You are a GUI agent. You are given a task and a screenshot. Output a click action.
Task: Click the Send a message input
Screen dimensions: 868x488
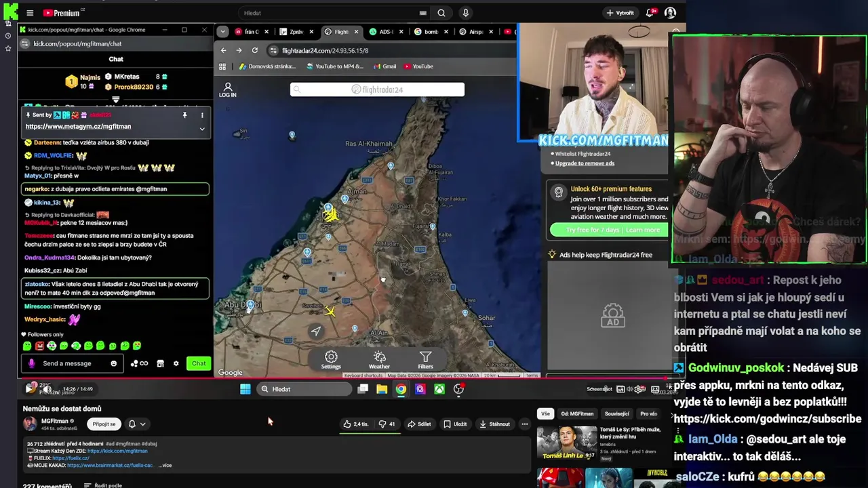click(73, 363)
